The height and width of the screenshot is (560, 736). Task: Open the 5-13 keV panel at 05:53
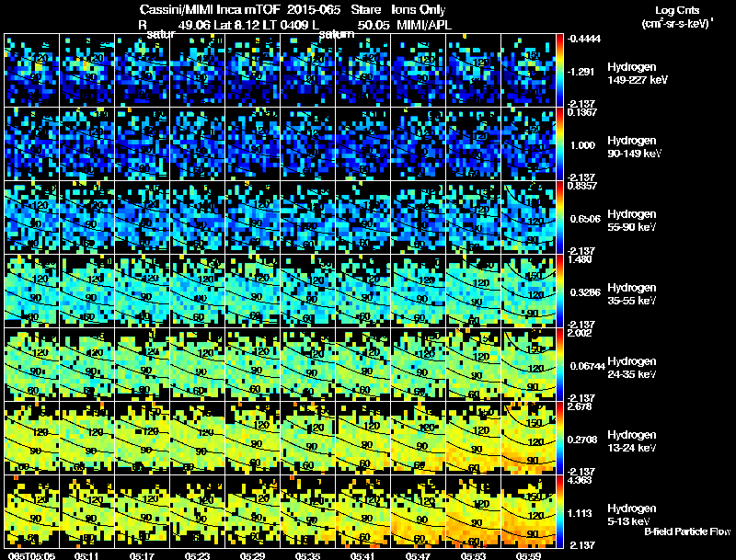tap(473, 511)
